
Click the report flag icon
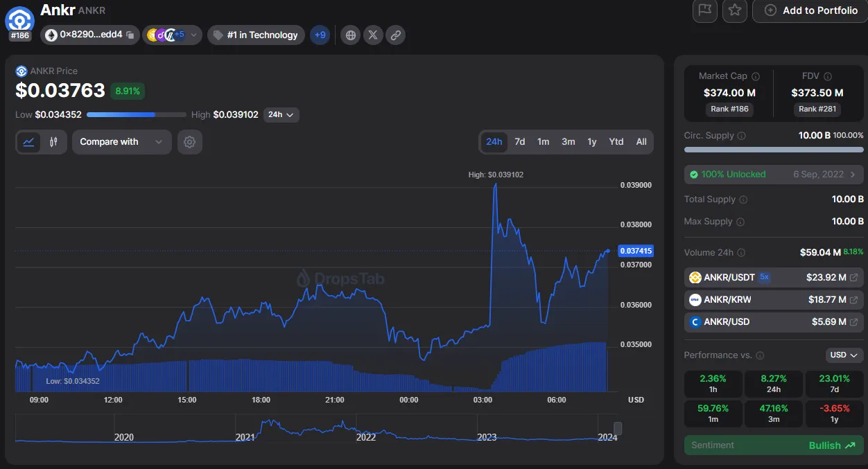tap(705, 10)
